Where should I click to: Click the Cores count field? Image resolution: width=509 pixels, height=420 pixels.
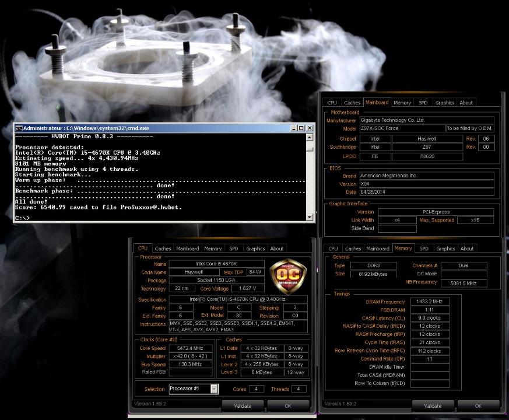256,389
